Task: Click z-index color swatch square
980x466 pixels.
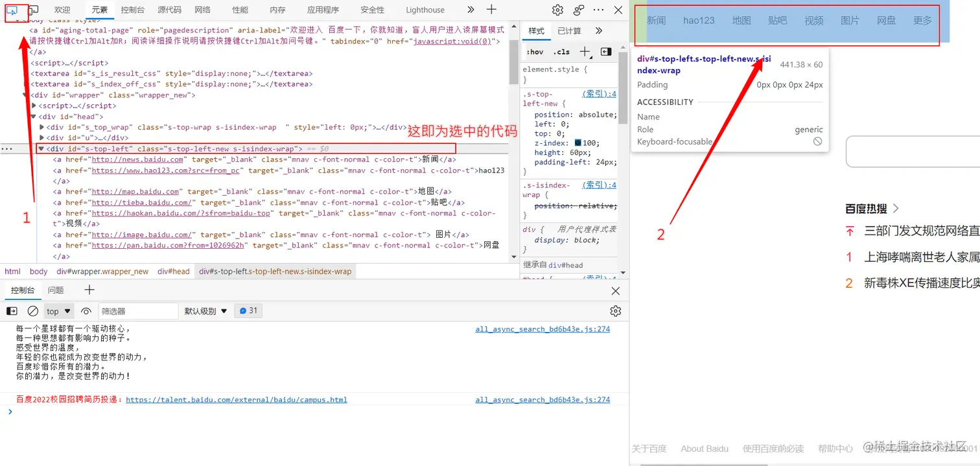Action: click(x=578, y=143)
